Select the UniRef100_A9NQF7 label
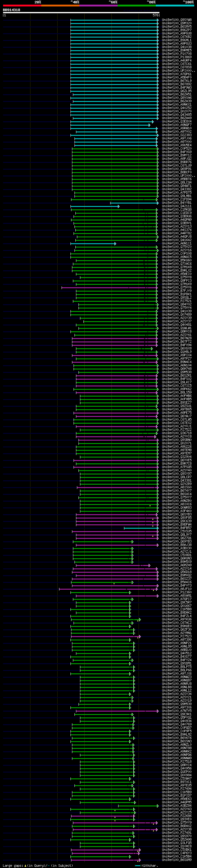197x868 pixels. tap(177, 125)
